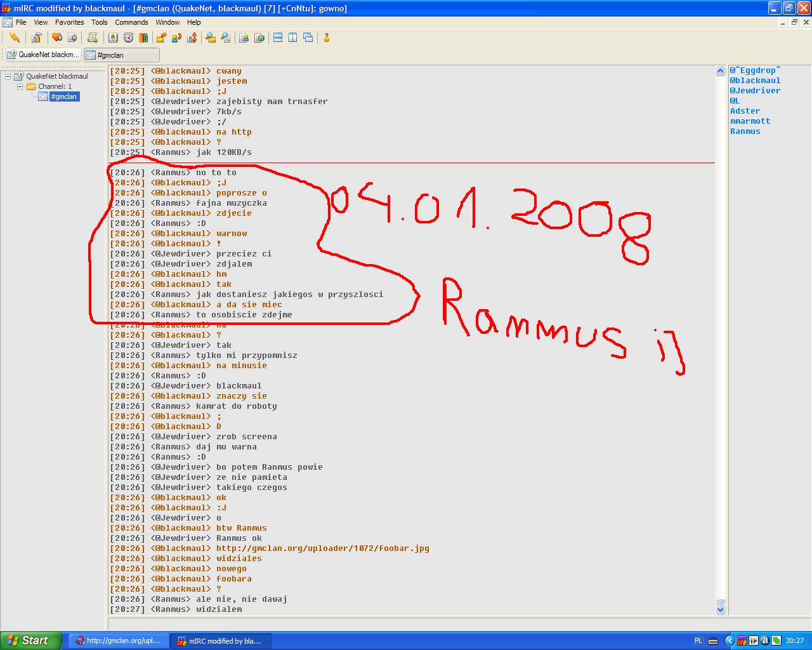812x650 pixels.
Task: Click the Start button on taskbar
Action: pos(30,640)
